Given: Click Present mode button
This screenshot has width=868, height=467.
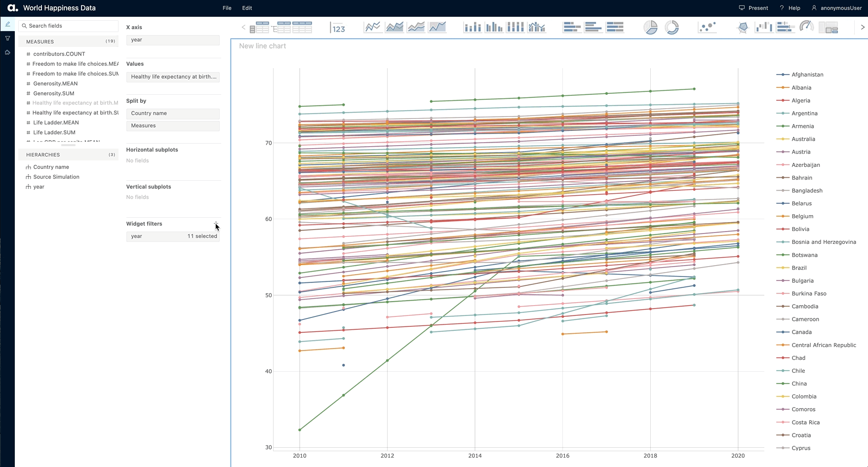Looking at the screenshot, I should click(x=753, y=8).
